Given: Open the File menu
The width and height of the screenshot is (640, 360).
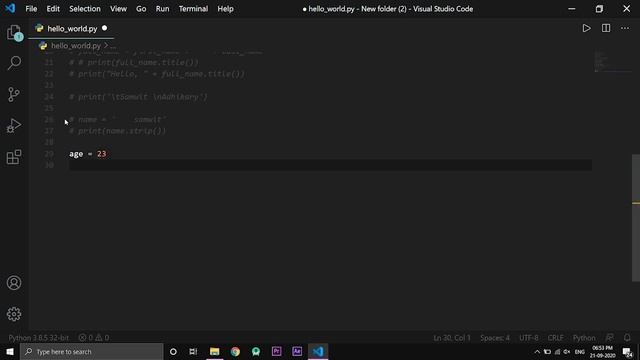Looking at the screenshot, I should pos(31,9).
